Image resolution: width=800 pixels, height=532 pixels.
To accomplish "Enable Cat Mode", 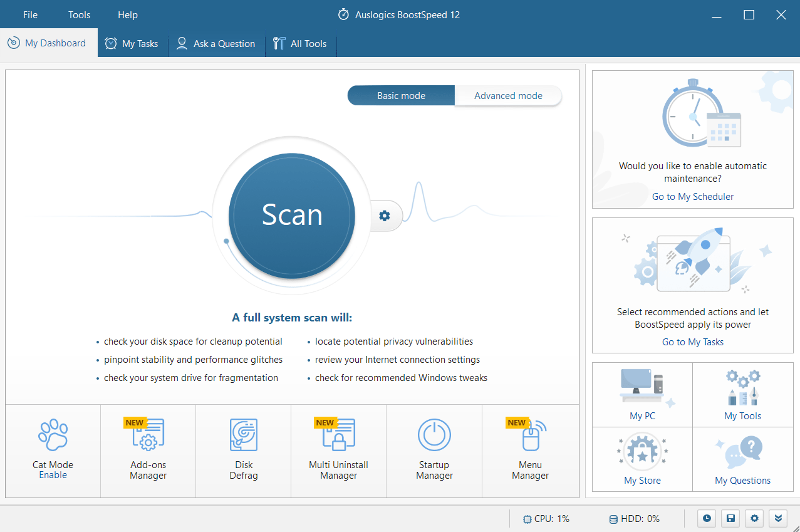I will 53,474.
